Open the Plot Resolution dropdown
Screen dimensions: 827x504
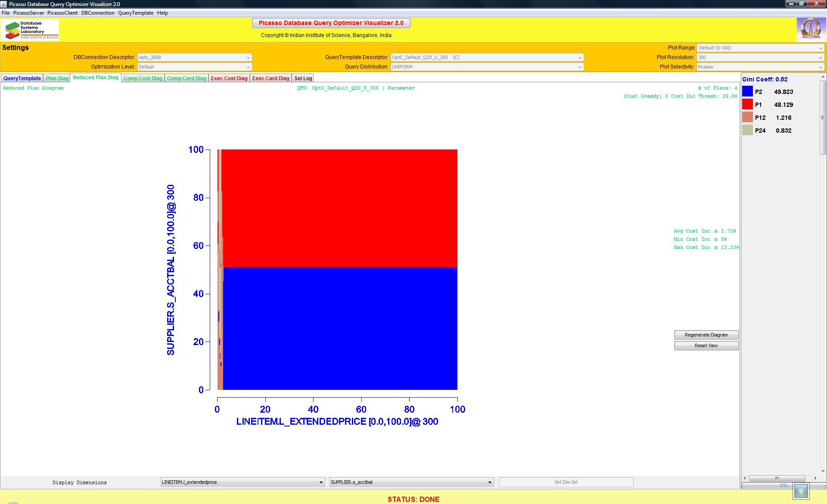(x=760, y=57)
